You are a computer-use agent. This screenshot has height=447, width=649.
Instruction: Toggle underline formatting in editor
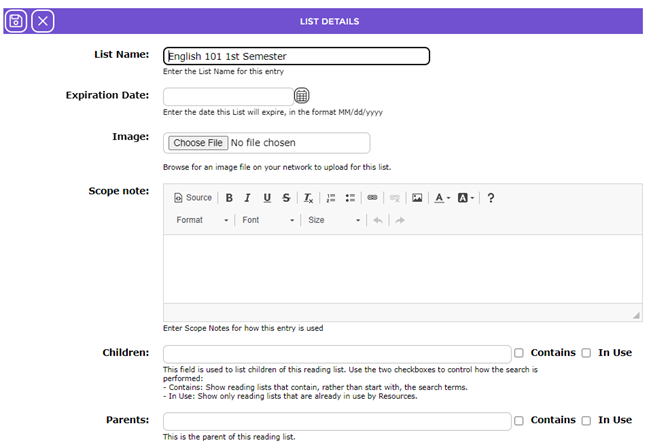click(267, 198)
